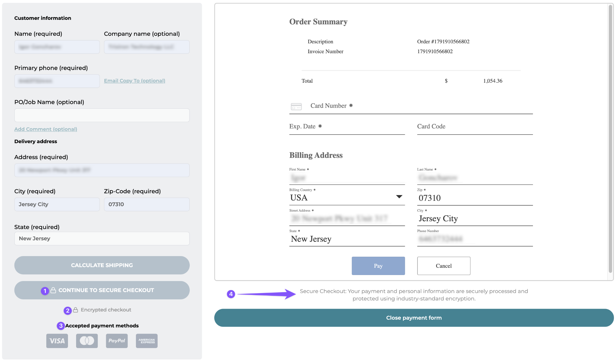Viewport: 616px width, 364px height.
Task: Select the USA billing country field
Action: (347, 197)
